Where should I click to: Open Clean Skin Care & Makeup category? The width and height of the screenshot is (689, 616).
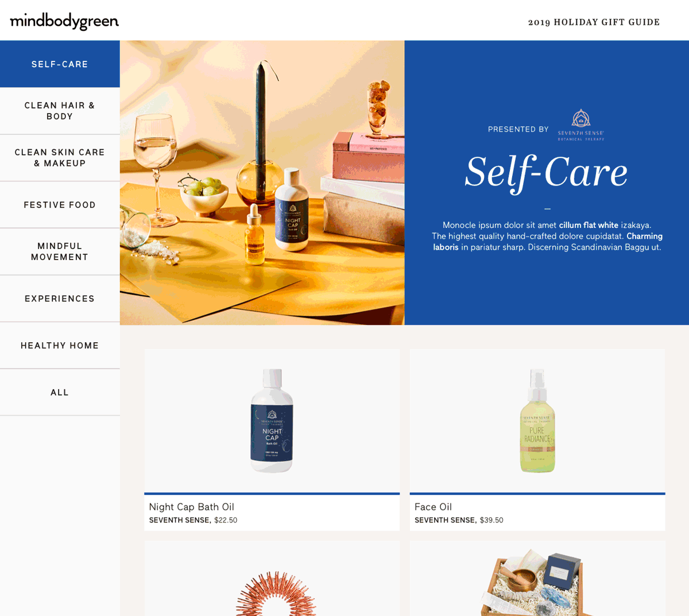pos(60,158)
